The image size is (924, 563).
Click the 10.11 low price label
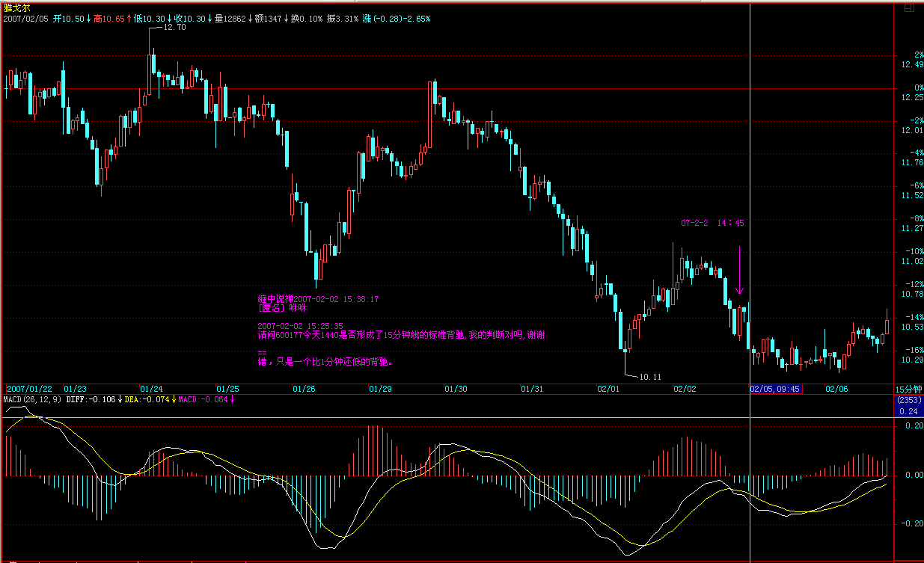coord(649,376)
